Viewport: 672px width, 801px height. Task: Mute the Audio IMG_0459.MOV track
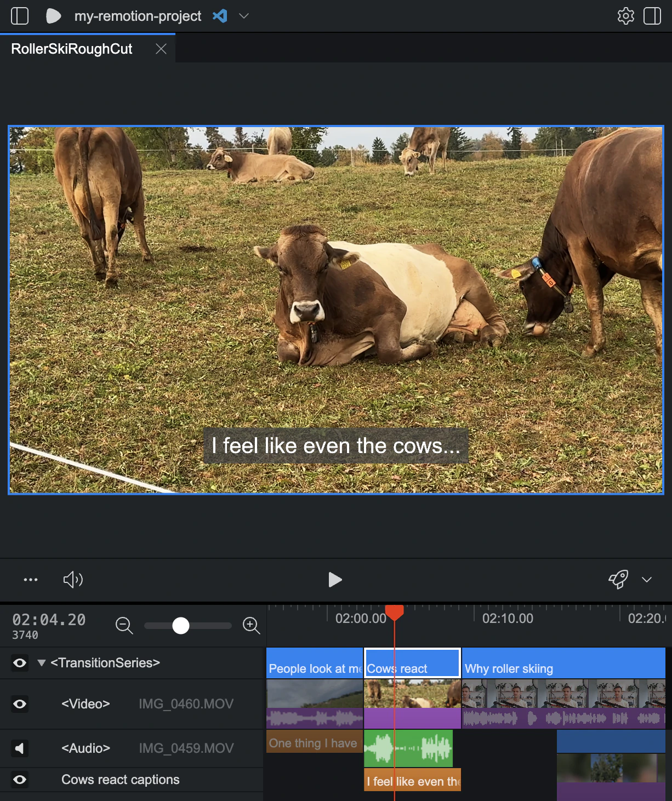coord(20,748)
